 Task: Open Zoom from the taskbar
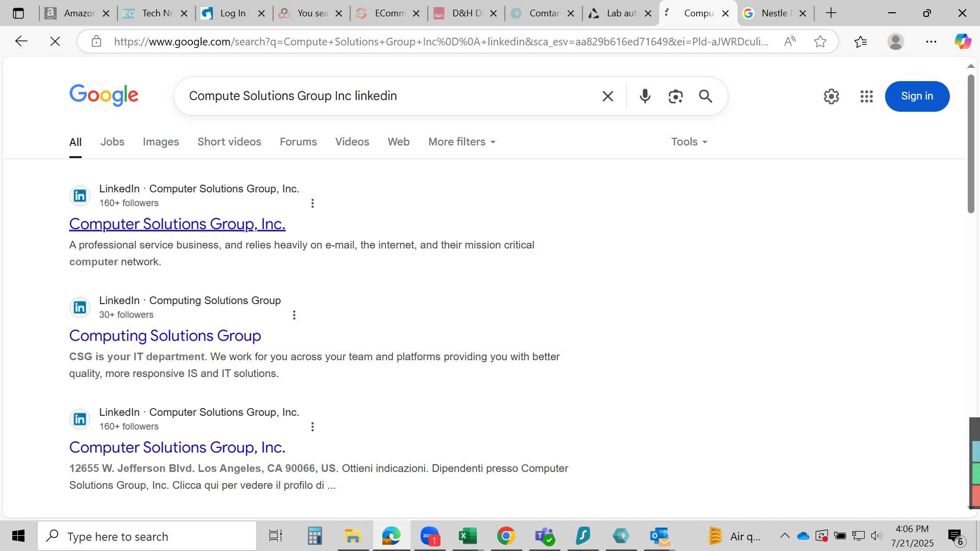pyautogui.click(x=430, y=536)
